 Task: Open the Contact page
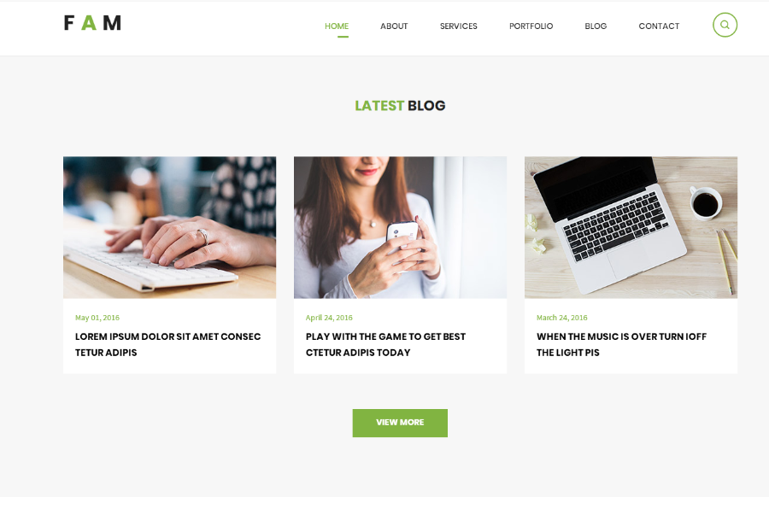[659, 26]
